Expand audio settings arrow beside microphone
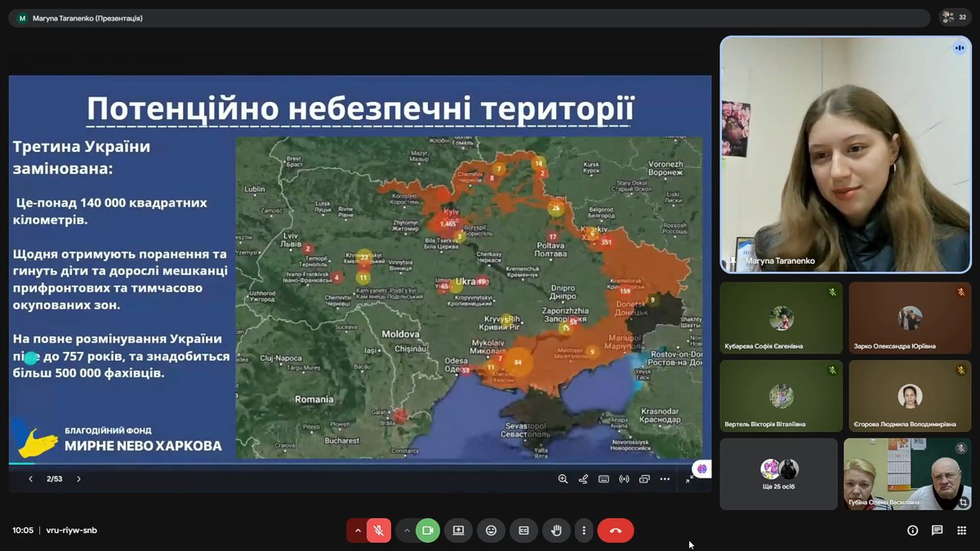 (357, 531)
